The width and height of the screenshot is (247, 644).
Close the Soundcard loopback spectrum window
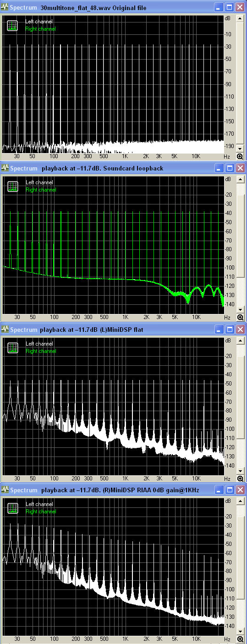[x=240, y=168]
